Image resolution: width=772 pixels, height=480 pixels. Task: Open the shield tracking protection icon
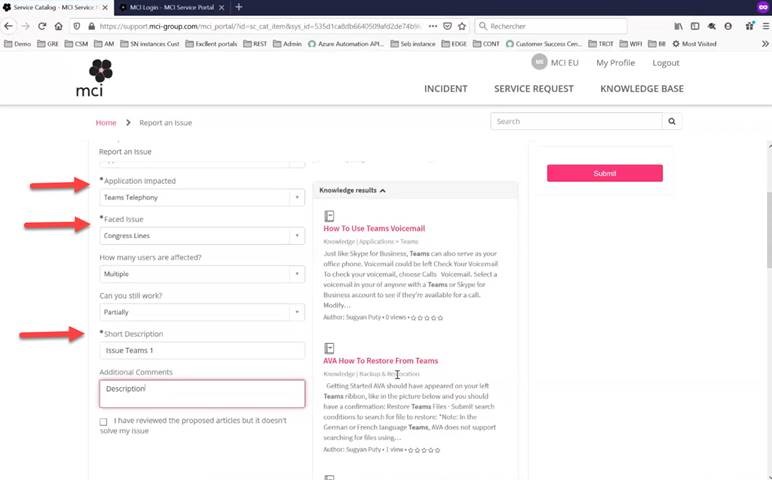[x=76, y=26]
